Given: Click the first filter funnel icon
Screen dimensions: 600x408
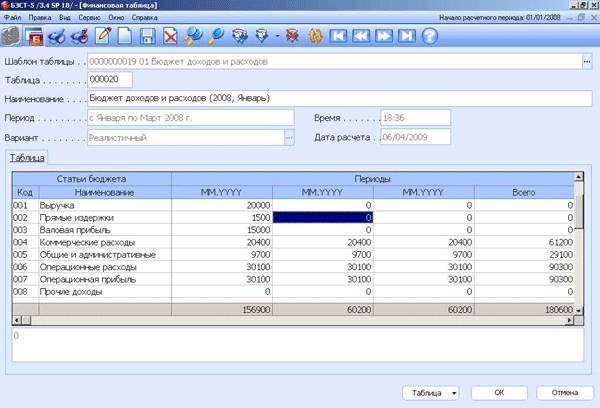Looking at the screenshot, I should click(240, 36).
